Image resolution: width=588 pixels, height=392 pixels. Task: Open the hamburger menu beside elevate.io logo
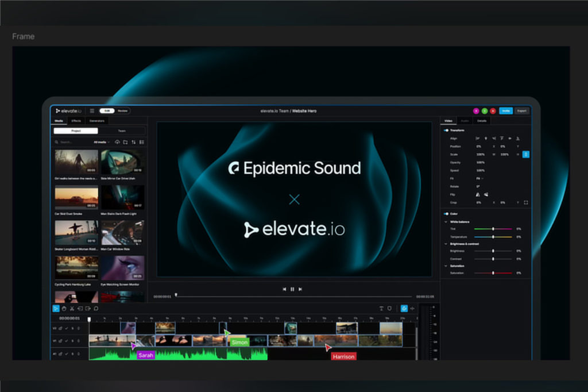[x=92, y=111]
